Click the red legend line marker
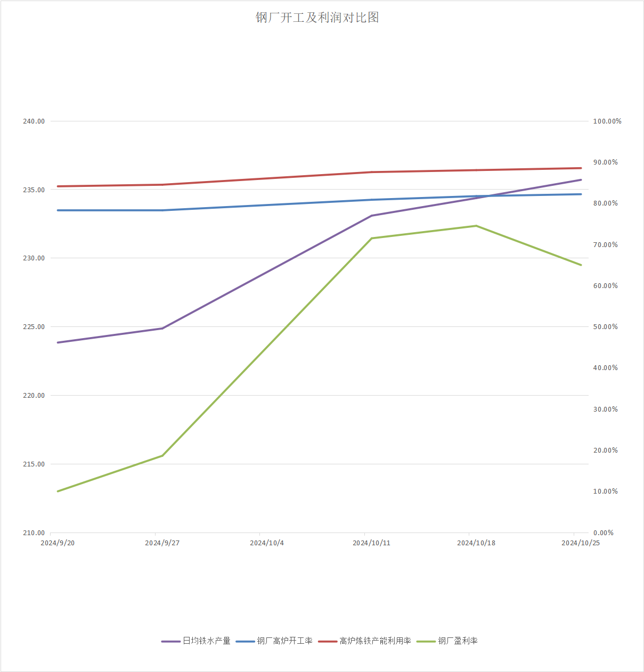644x672 pixels. [x=328, y=642]
